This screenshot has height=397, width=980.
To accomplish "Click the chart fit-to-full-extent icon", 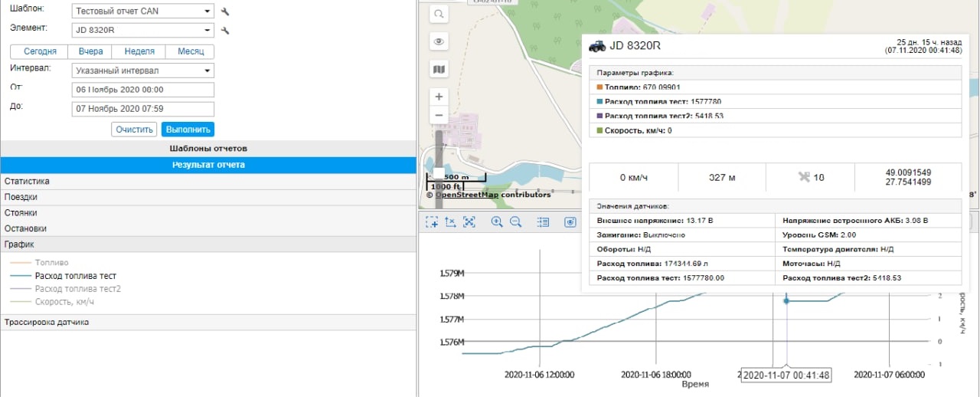I will 469,222.
